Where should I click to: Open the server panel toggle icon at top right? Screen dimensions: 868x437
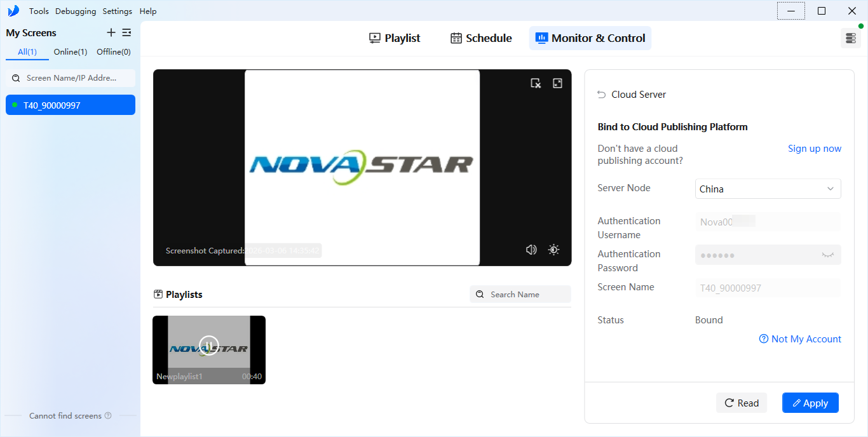851,38
